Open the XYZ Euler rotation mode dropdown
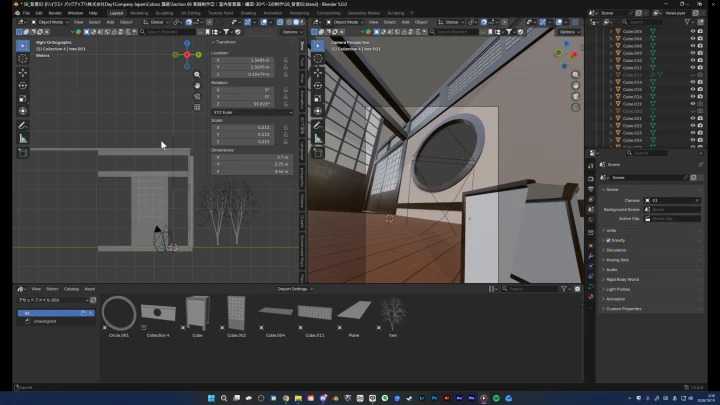Image resolution: width=720 pixels, height=405 pixels. [x=252, y=112]
